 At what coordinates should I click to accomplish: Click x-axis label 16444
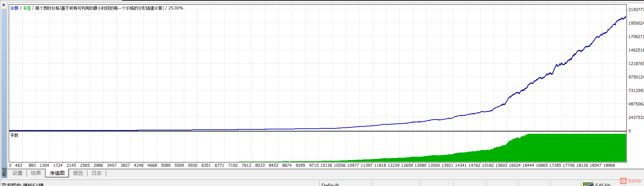(x=528, y=165)
